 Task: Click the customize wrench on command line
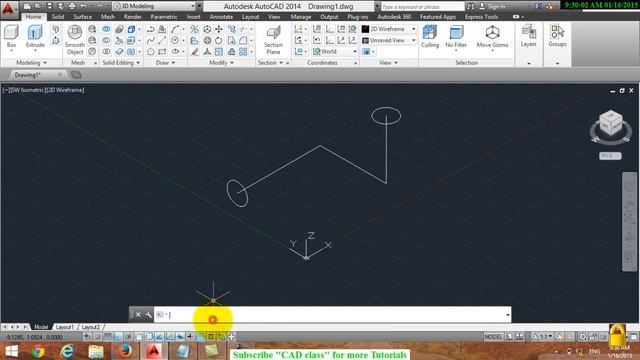pos(149,315)
